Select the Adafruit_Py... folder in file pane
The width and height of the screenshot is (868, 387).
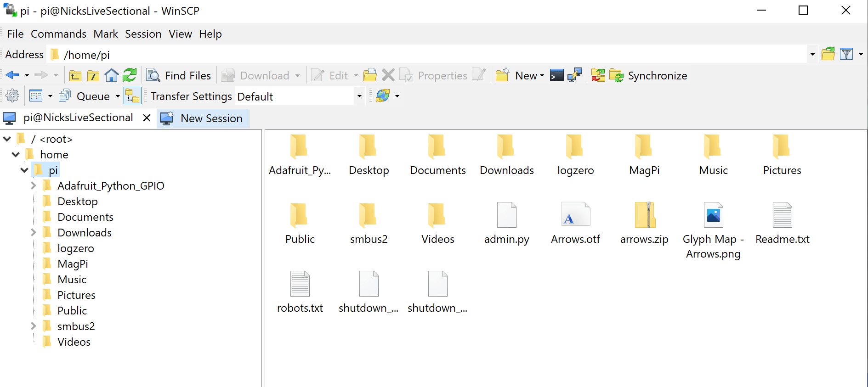[x=300, y=155]
